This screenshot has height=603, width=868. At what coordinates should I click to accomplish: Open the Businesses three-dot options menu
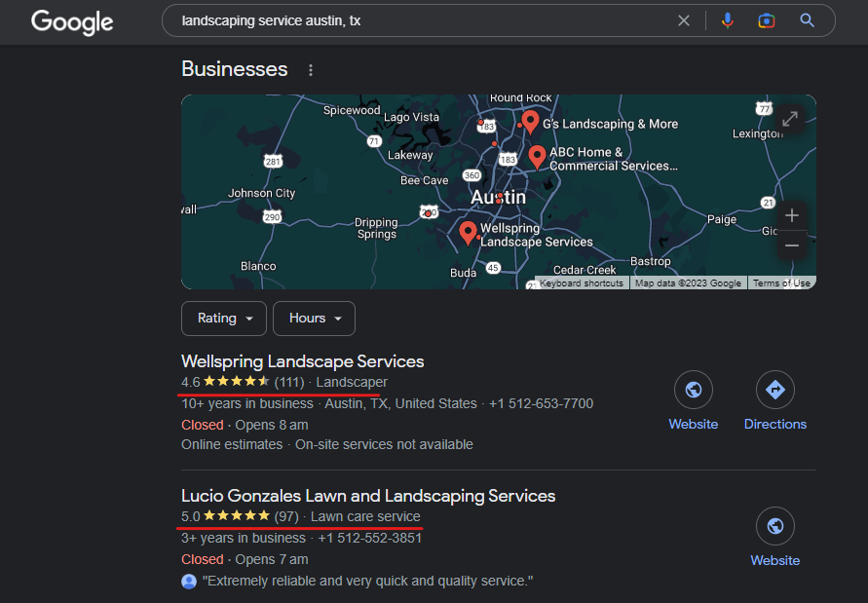[311, 70]
